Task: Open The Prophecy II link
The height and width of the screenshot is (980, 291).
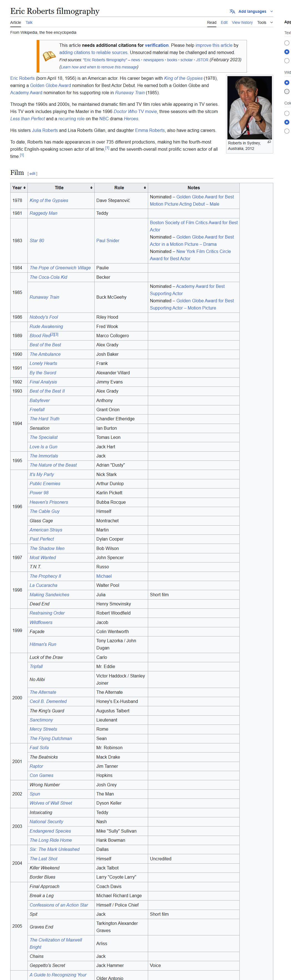Action: click(x=45, y=576)
